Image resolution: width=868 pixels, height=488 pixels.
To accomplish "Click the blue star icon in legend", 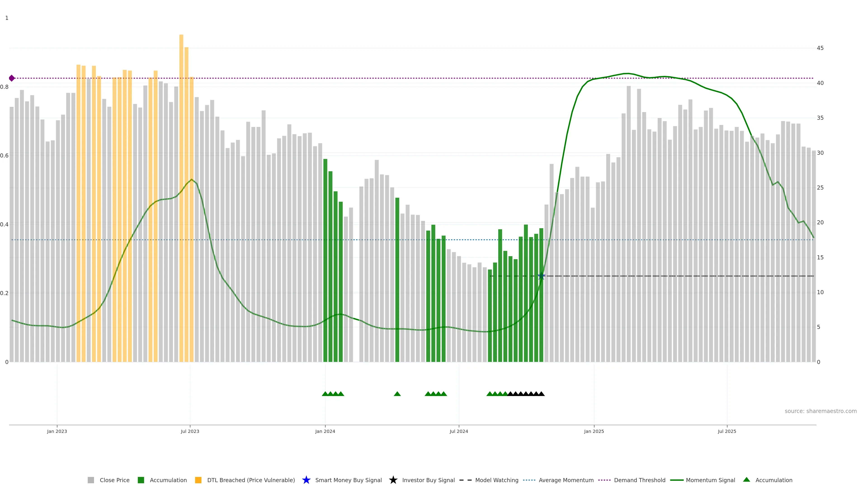I will coord(306,480).
